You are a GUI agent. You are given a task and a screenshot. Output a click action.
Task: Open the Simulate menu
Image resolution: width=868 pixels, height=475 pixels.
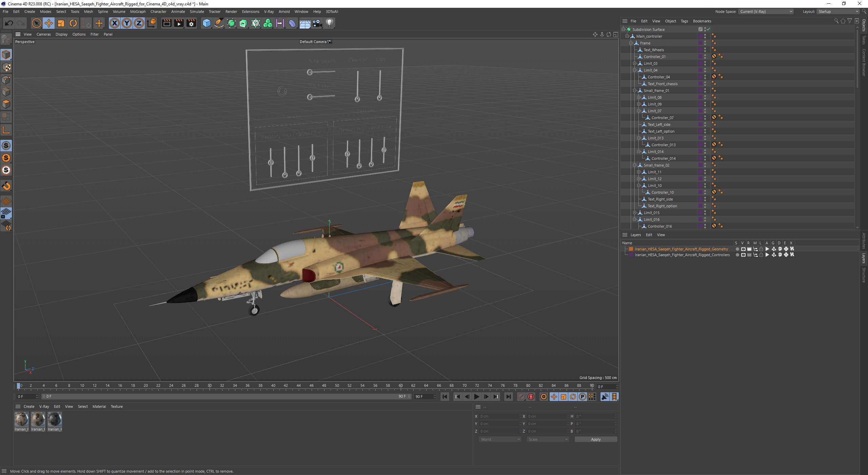(197, 12)
